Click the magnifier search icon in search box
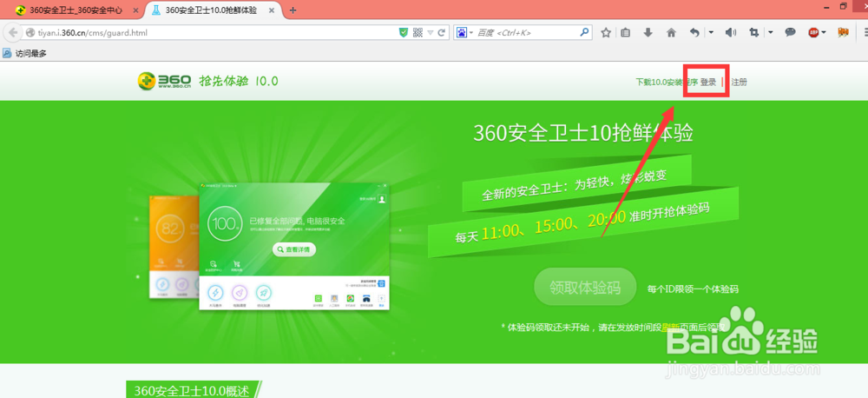The width and height of the screenshot is (868, 398). [584, 33]
